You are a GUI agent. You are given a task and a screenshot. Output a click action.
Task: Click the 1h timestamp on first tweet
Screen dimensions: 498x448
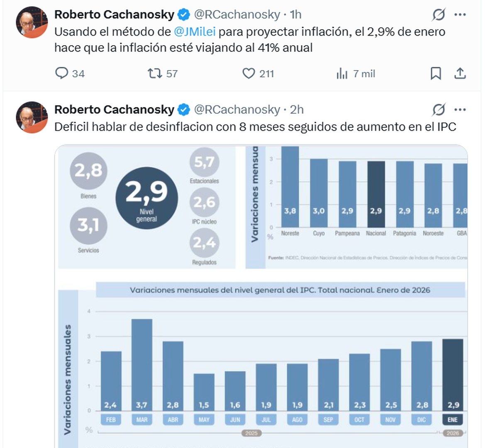(x=295, y=15)
